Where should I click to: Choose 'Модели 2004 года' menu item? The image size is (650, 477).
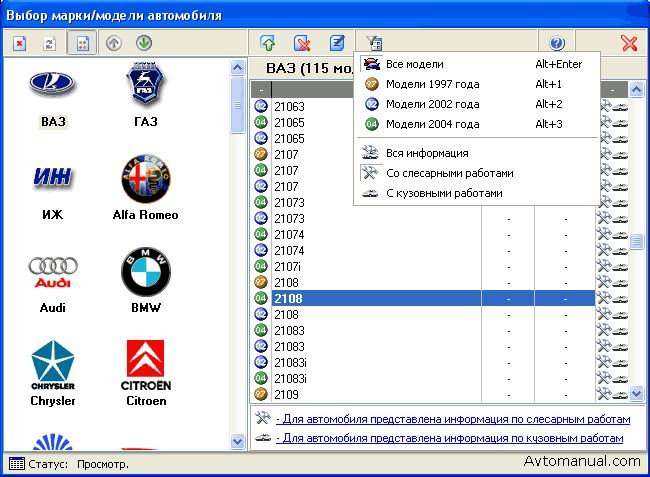(x=477, y=124)
